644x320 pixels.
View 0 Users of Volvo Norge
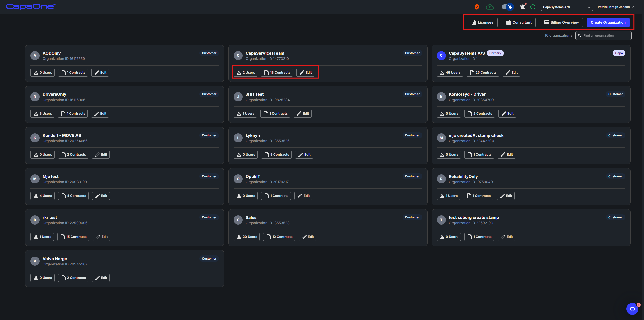pyautogui.click(x=43, y=278)
